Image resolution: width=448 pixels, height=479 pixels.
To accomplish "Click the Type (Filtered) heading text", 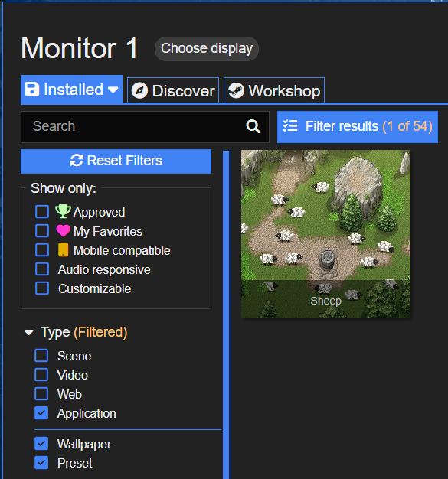I will [x=84, y=332].
